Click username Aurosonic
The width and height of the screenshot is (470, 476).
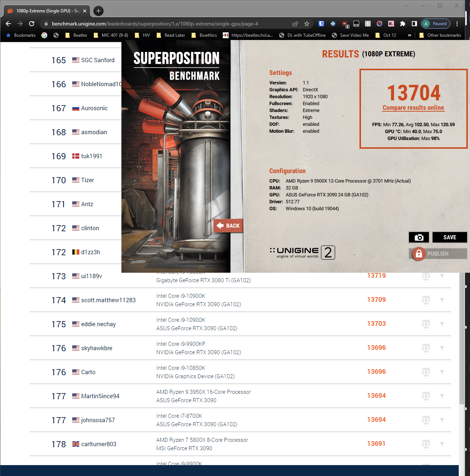click(x=95, y=108)
